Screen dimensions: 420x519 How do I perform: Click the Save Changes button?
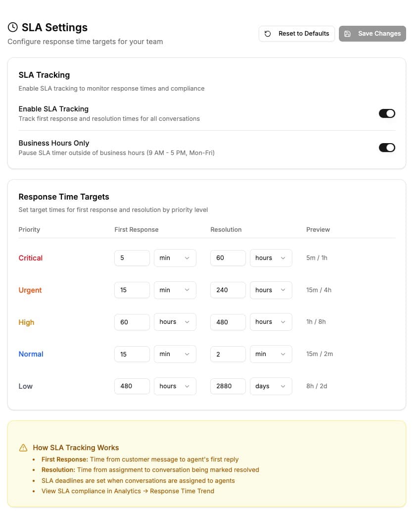373,34
